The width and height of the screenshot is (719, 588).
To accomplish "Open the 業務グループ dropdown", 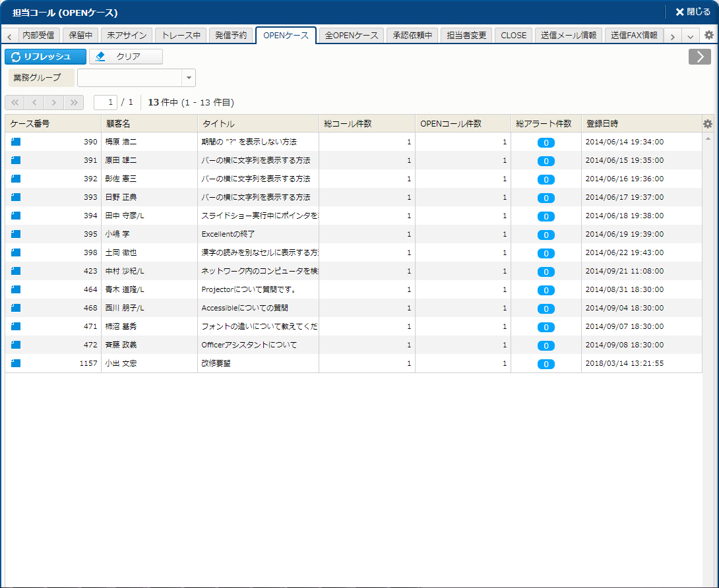I will pyautogui.click(x=189, y=78).
